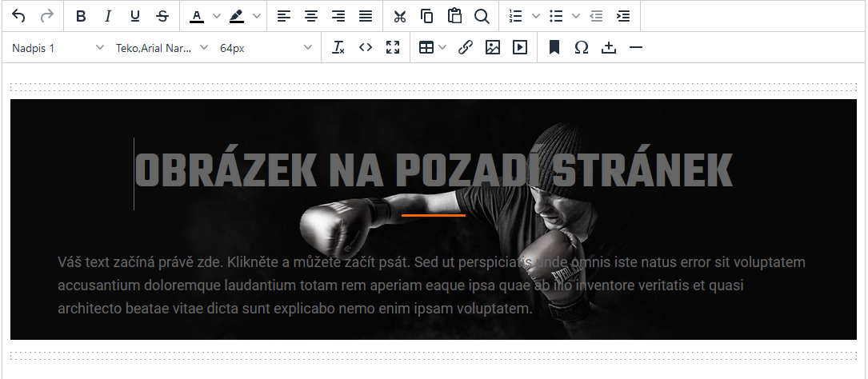Open special characters omega icon
Viewport: 868px width, 379px height.
[582, 48]
